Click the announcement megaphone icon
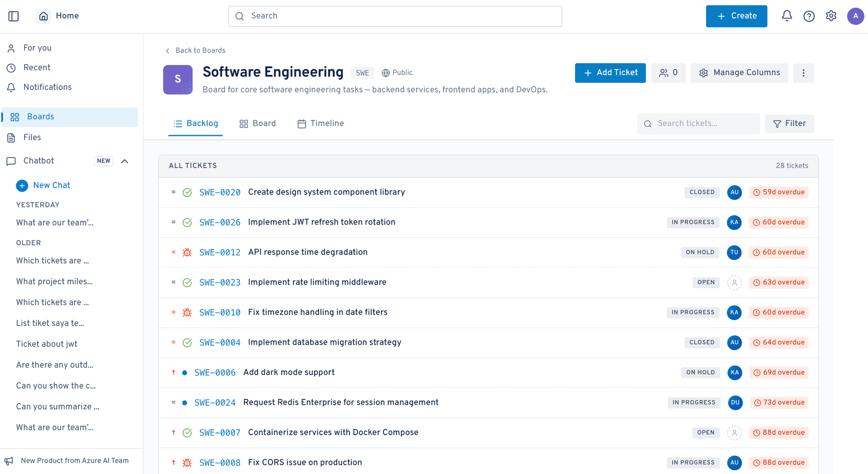Image resolution: width=868 pixels, height=474 pixels. (9, 461)
